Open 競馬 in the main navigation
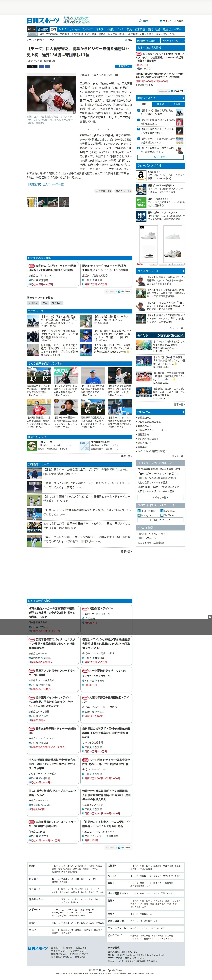The height and width of the screenshot is (980, 212). 129,29
